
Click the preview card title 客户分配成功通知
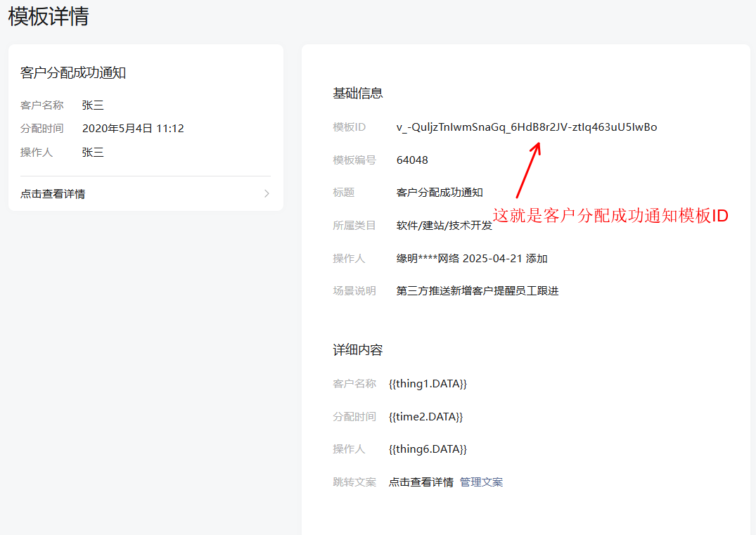click(73, 73)
